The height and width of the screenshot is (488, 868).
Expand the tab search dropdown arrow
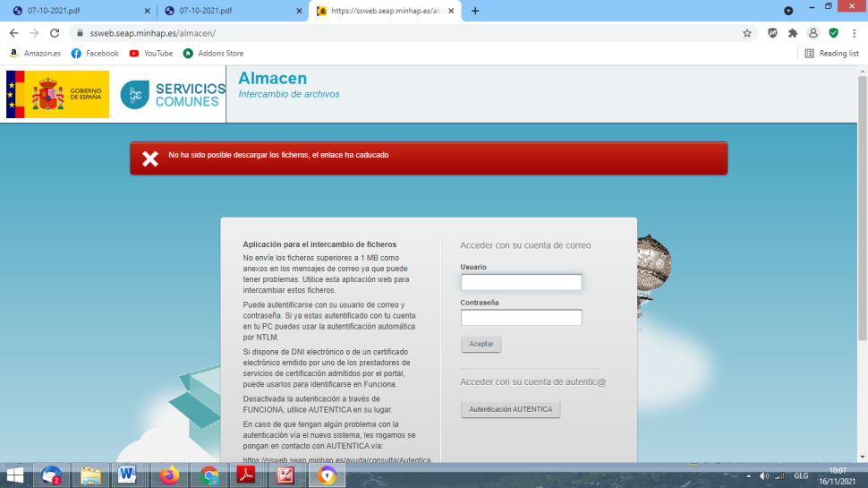point(788,11)
